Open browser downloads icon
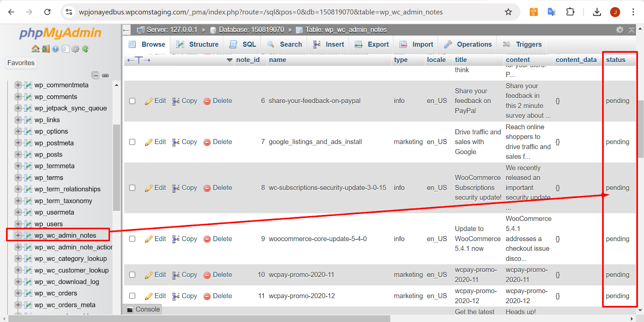 (597, 12)
